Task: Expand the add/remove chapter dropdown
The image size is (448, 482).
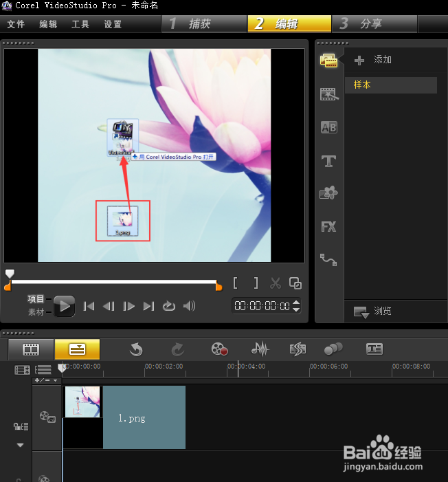Action: (x=46, y=380)
